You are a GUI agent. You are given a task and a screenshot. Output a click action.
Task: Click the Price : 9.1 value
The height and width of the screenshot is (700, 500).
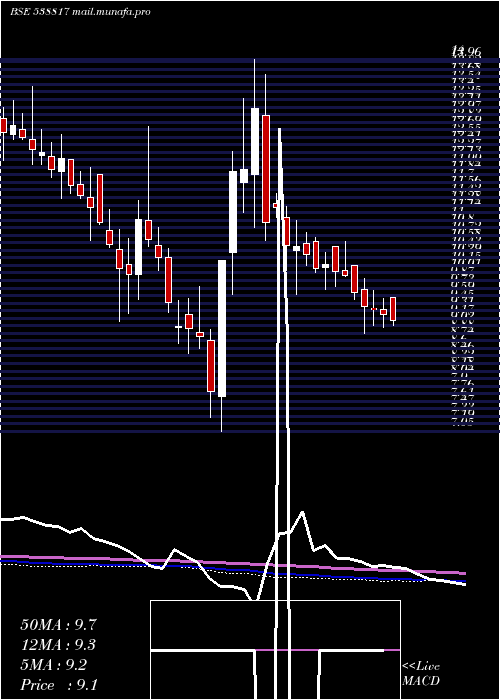pos(59,685)
